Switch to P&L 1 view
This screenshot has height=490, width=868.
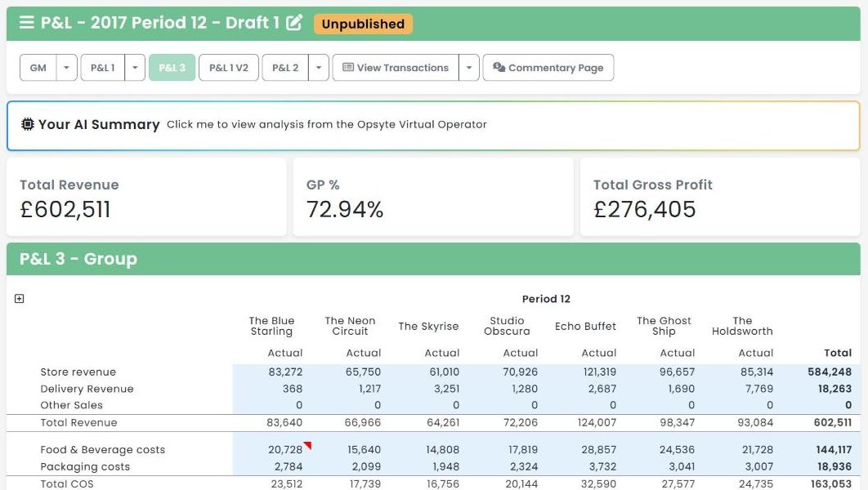point(103,68)
